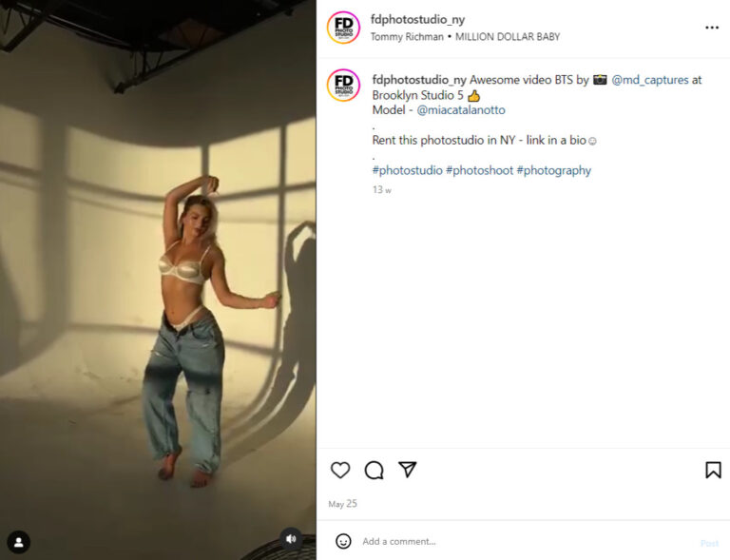730x560 pixels.
Task: Open comments via the speech bubble icon
Action: click(374, 471)
